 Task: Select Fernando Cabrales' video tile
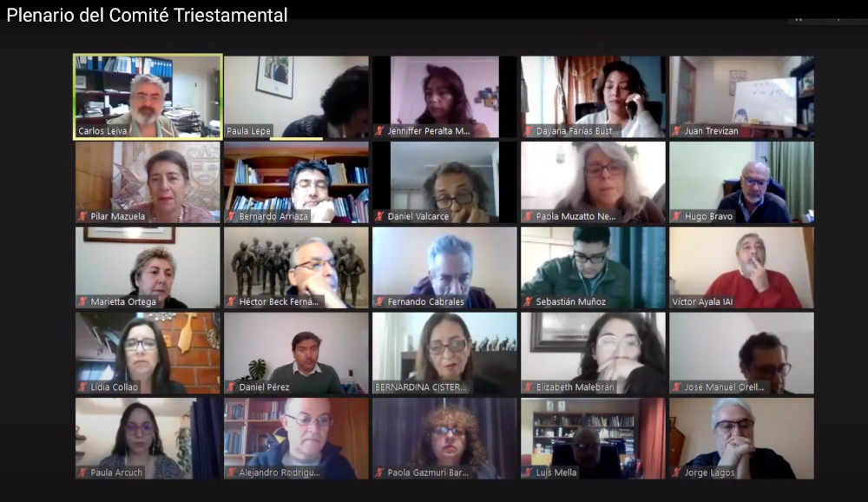click(444, 268)
